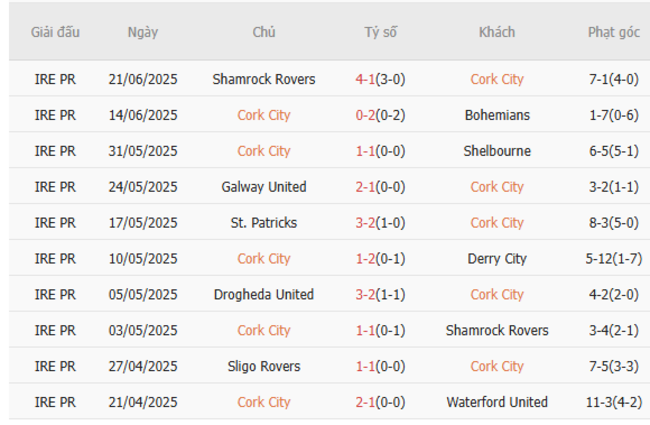Click the Sligo Rovers team name
The height and width of the screenshot is (425, 650).
pyautogui.click(x=264, y=367)
